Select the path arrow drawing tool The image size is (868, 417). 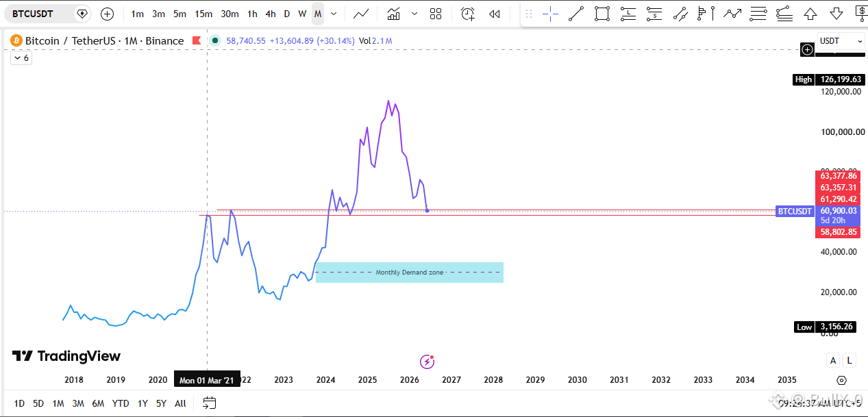tap(732, 13)
